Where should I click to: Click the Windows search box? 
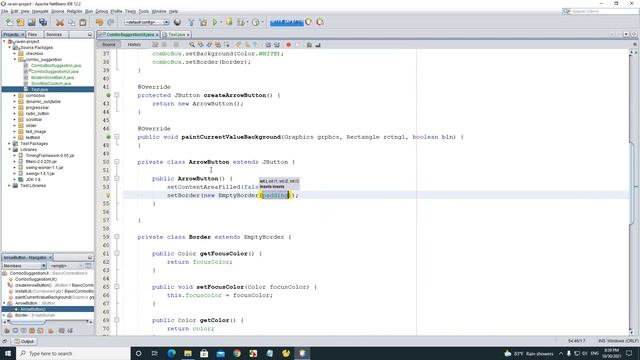(x=73, y=353)
